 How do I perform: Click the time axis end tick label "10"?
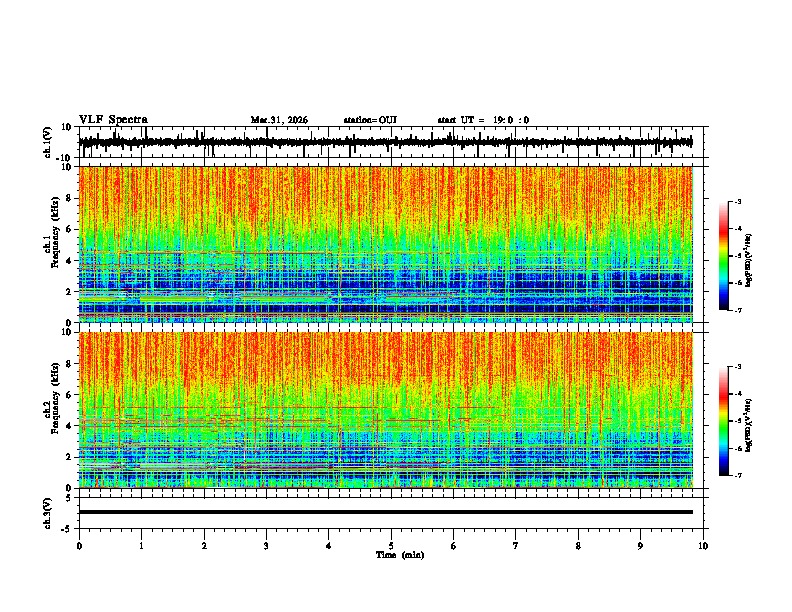tap(703, 546)
